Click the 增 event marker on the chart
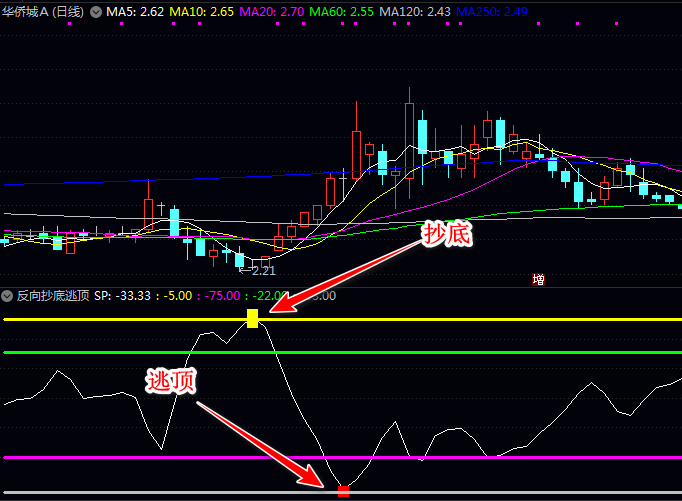This screenshot has height=501, width=682. coord(538,279)
